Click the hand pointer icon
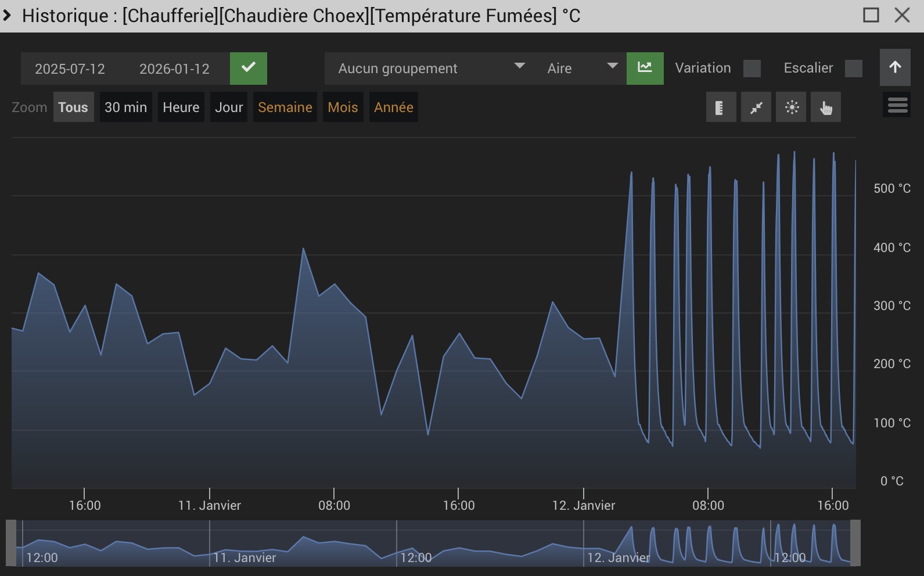Image resolution: width=924 pixels, height=576 pixels. click(x=826, y=107)
